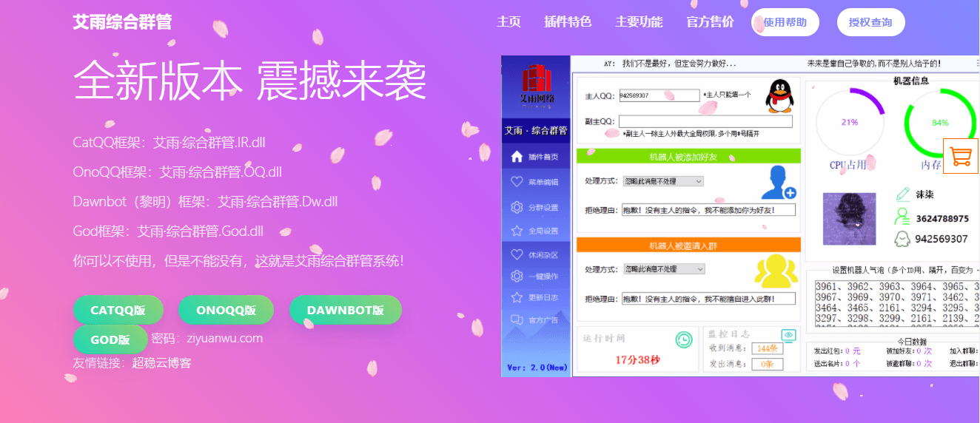Click the CPU占用 21% circular gauge

pyautogui.click(x=850, y=123)
